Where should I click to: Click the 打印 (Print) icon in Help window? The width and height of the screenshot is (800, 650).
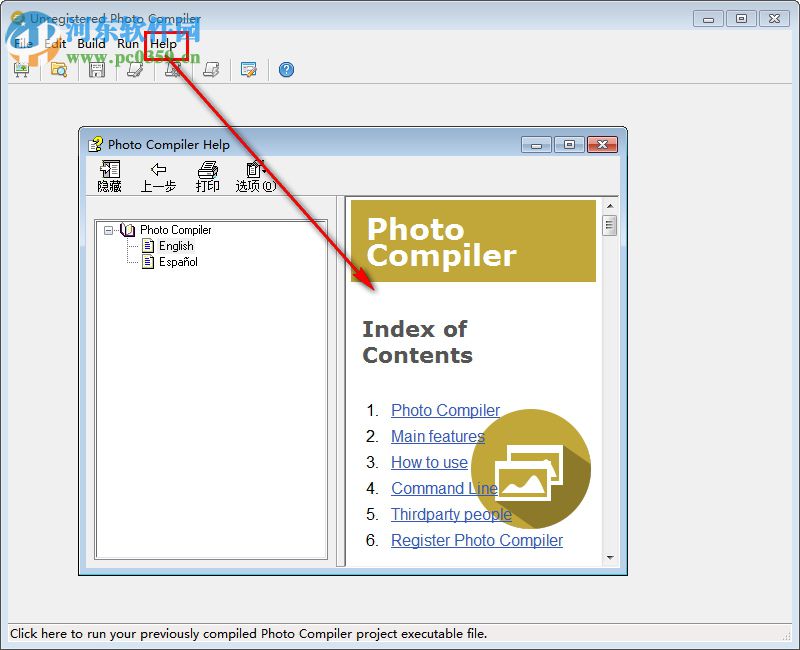pyautogui.click(x=207, y=174)
